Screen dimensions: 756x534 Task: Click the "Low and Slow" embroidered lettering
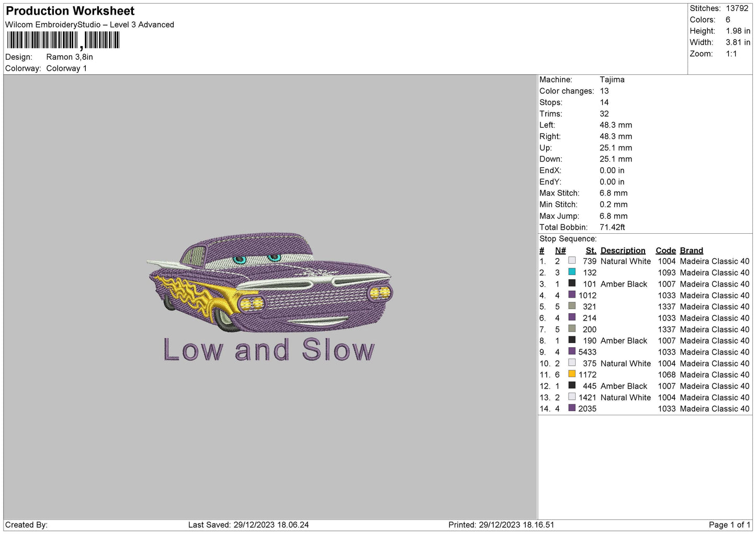269,349
